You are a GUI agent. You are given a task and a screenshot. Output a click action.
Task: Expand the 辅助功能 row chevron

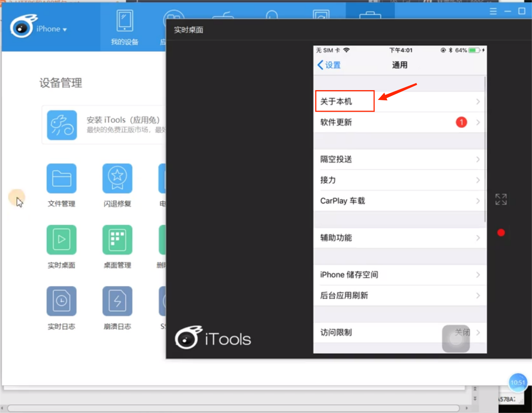(478, 238)
